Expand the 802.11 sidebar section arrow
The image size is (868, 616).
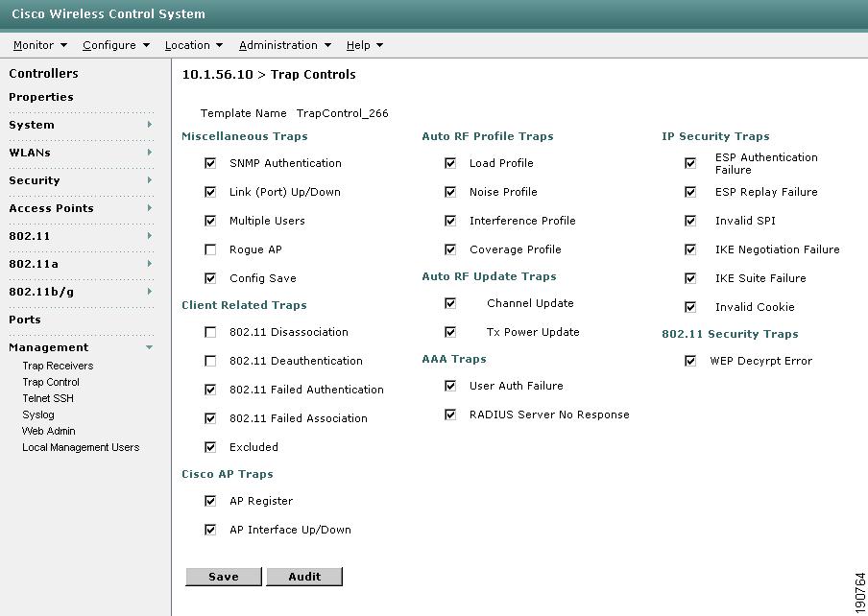150,236
